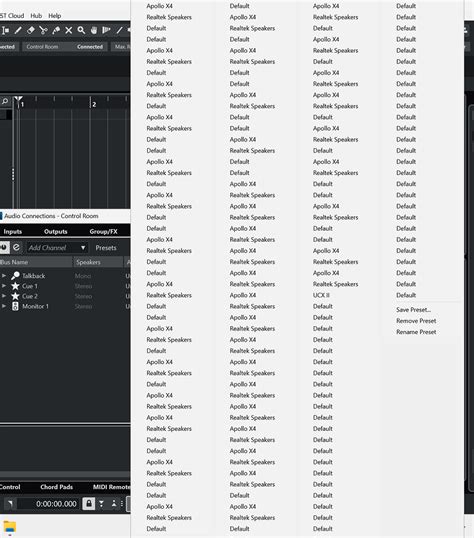Switch to the Inputs tab
The height and width of the screenshot is (538, 474).
coord(13,232)
